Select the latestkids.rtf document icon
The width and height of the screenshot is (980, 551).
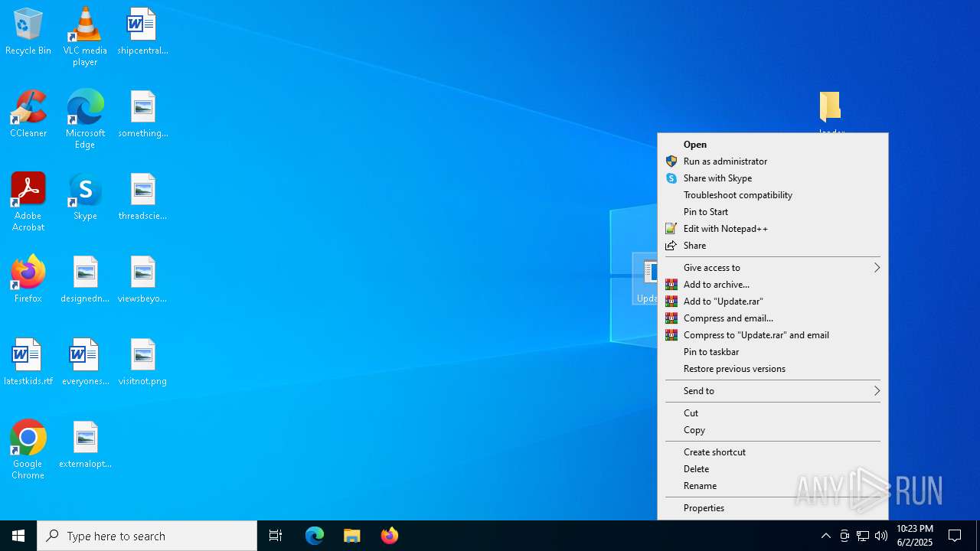(28, 363)
